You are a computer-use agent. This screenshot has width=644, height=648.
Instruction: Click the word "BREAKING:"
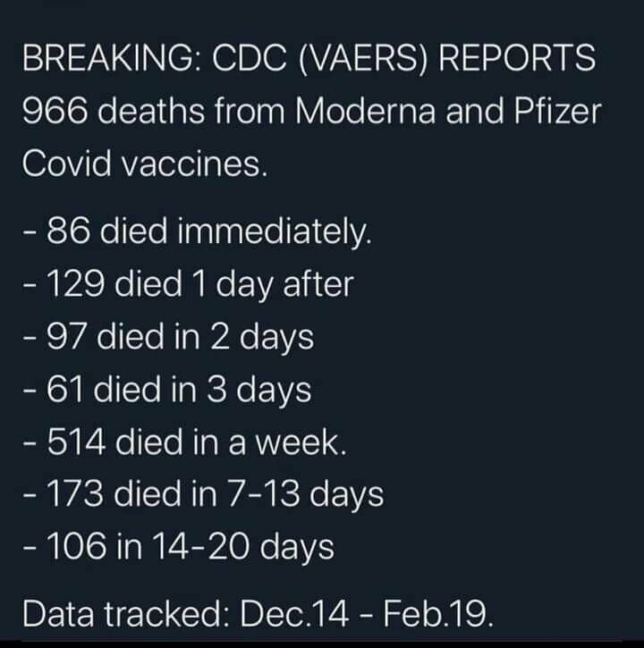coord(112,59)
